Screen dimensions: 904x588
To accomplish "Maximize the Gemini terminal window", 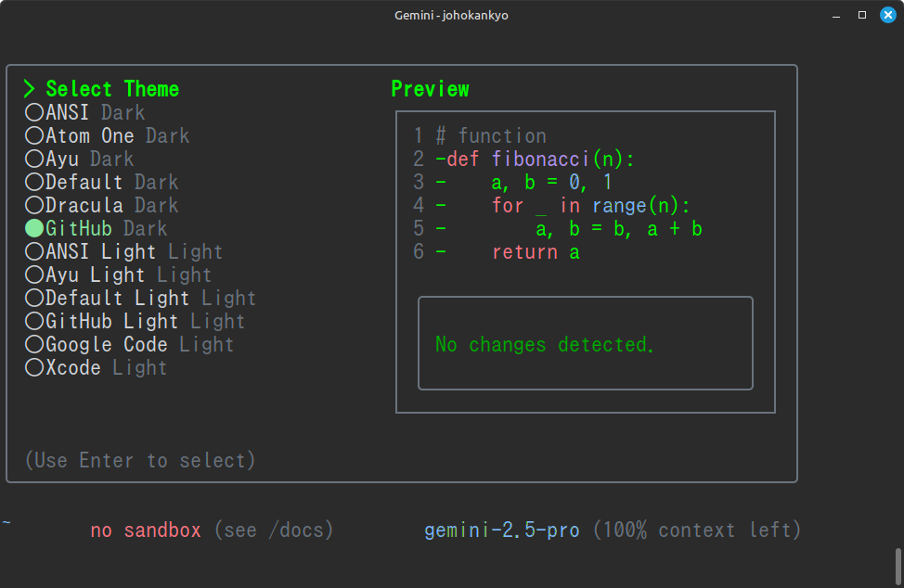I will [861, 15].
